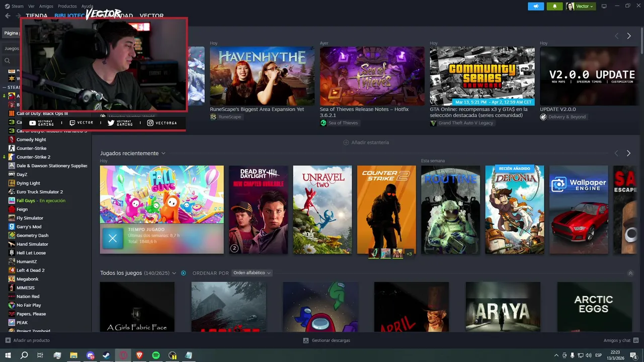The image size is (644, 362).
Task: Open the ARCTIC EGGS game tile
Action: [594, 307]
